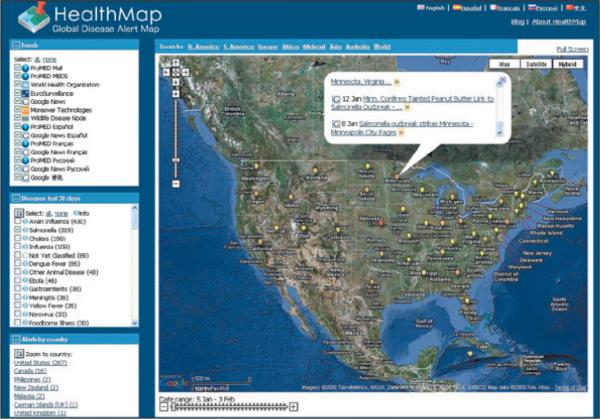This screenshot has width=600, height=419.
Task: Switch to the Satellite view type
Action: coord(536,64)
